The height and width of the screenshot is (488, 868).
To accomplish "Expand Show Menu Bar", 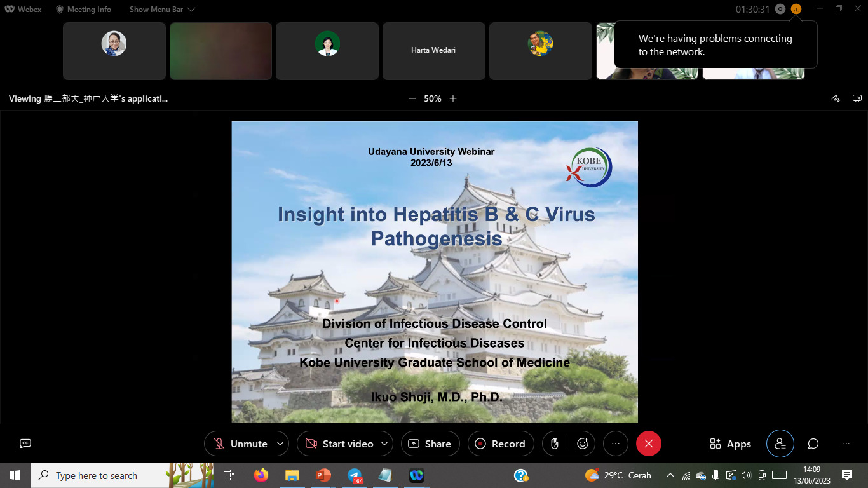I will (x=162, y=10).
